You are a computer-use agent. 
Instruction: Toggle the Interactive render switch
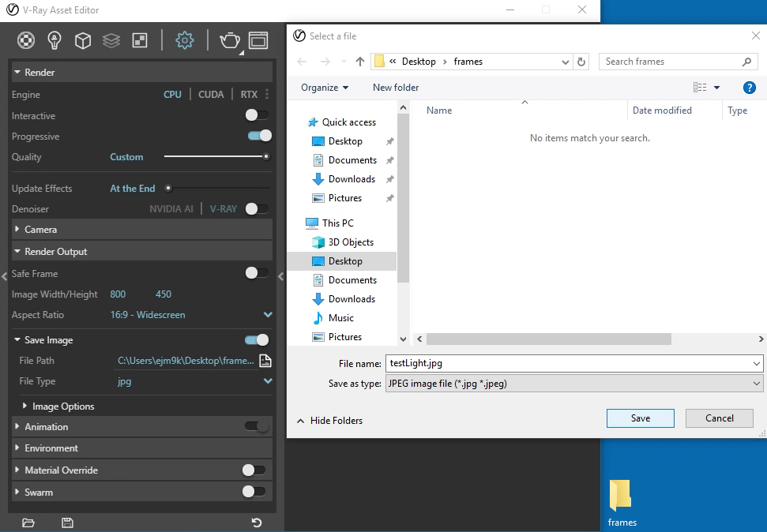coord(257,115)
